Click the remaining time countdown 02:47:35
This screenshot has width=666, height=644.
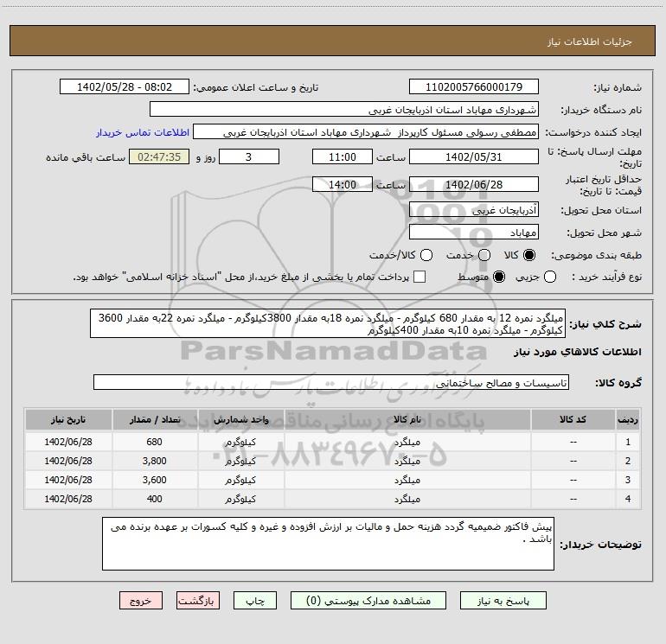click(159, 156)
